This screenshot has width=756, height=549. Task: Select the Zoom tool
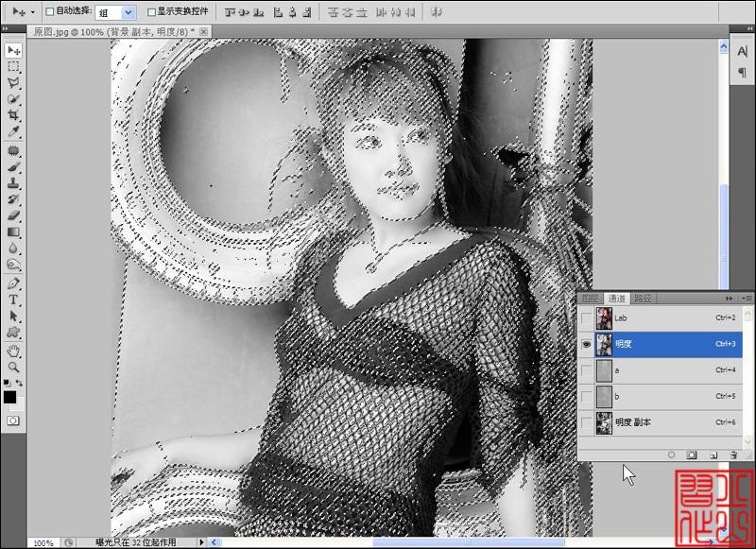tap(13, 368)
